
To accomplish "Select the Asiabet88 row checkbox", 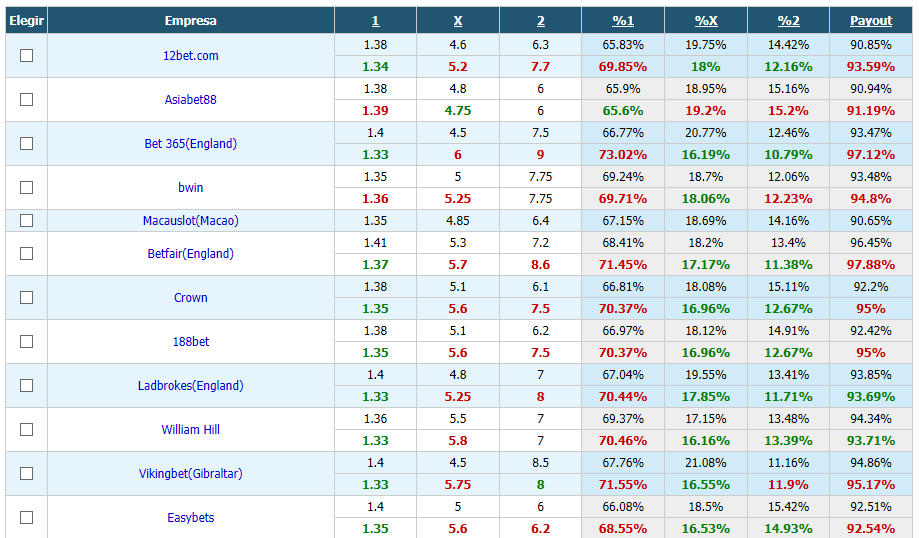I will pyautogui.click(x=26, y=100).
